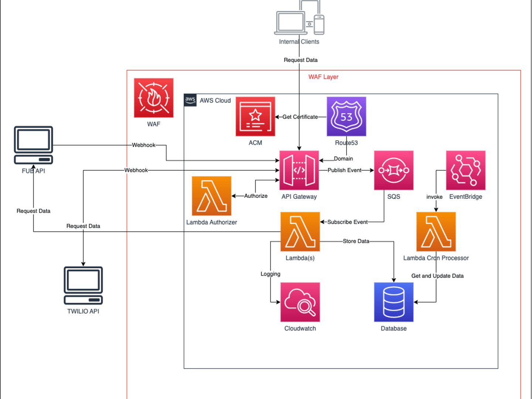Select the TWILIO API computer icon

pyautogui.click(x=83, y=286)
